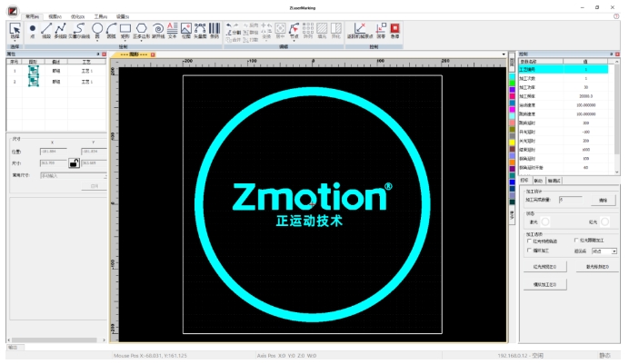Expand the arrow under Node tool
The height and width of the screenshot is (364, 629).
[x=294, y=41]
